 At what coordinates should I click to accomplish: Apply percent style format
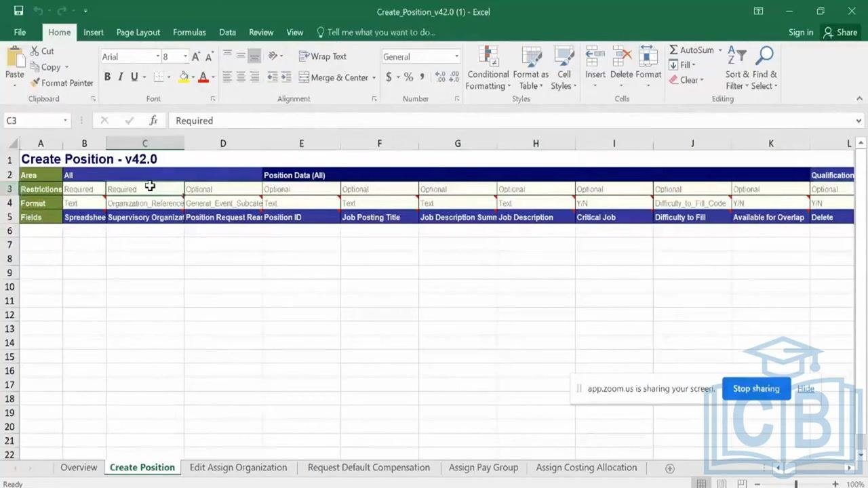[408, 77]
